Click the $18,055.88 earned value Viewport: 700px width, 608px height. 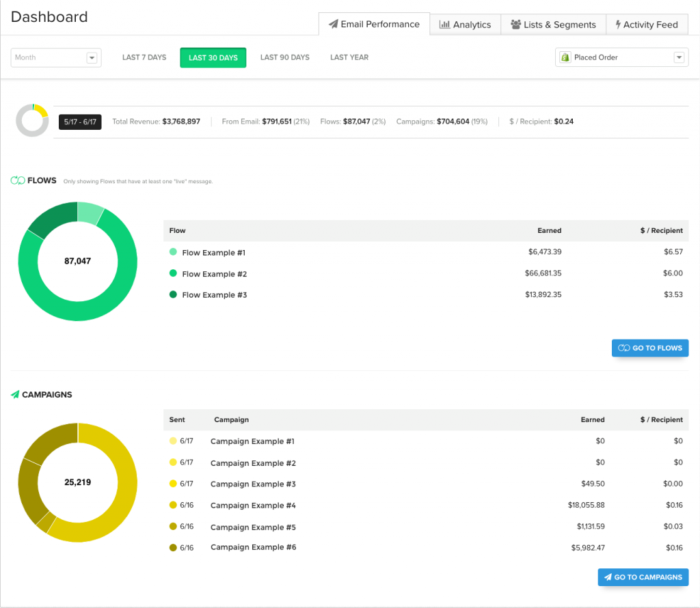click(x=586, y=505)
